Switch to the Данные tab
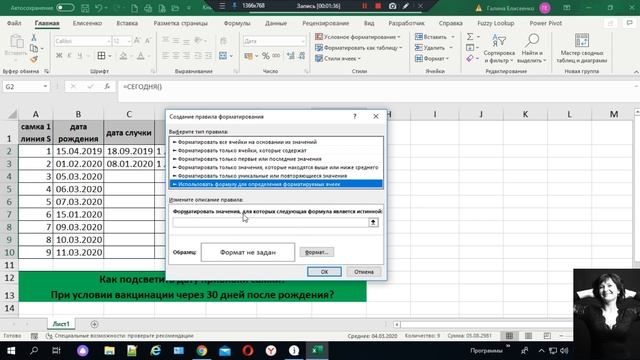The image size is (640, 360). pyautogui.click(x=276, y=23)
